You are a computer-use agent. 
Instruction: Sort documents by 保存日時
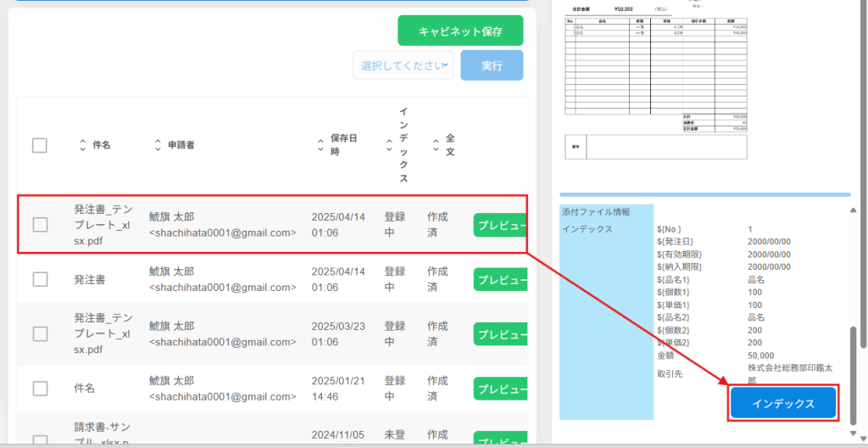pyautogui.click(x=320, y=145)
